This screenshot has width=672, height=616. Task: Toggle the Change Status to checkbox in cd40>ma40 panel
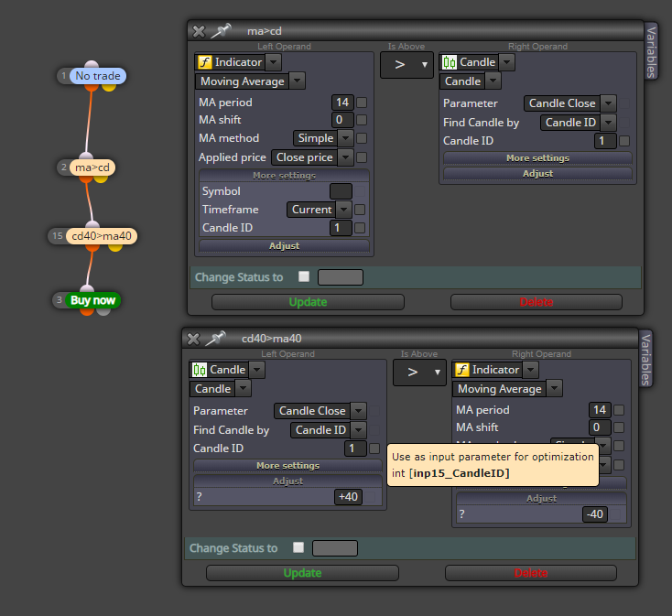(x=298, y=547)
